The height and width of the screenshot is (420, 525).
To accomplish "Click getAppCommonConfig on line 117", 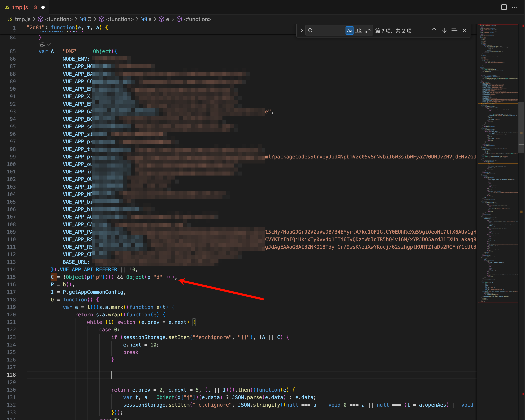I will click(x=96, y=292).
